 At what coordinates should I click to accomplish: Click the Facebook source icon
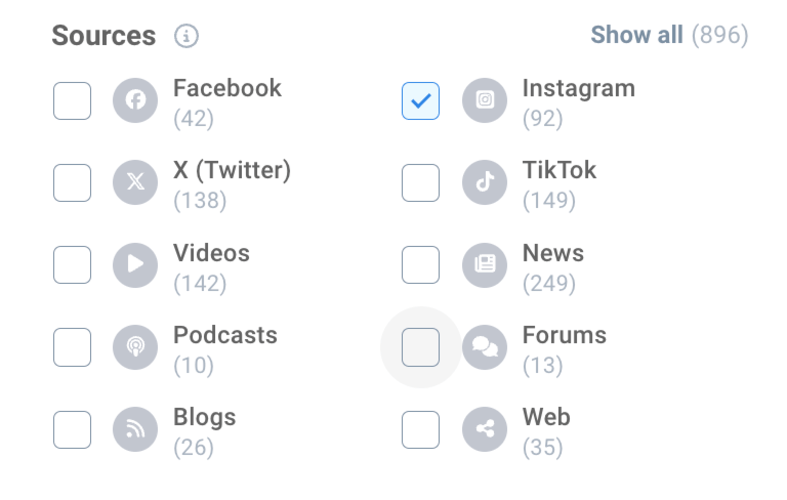[x=135, y=101]
